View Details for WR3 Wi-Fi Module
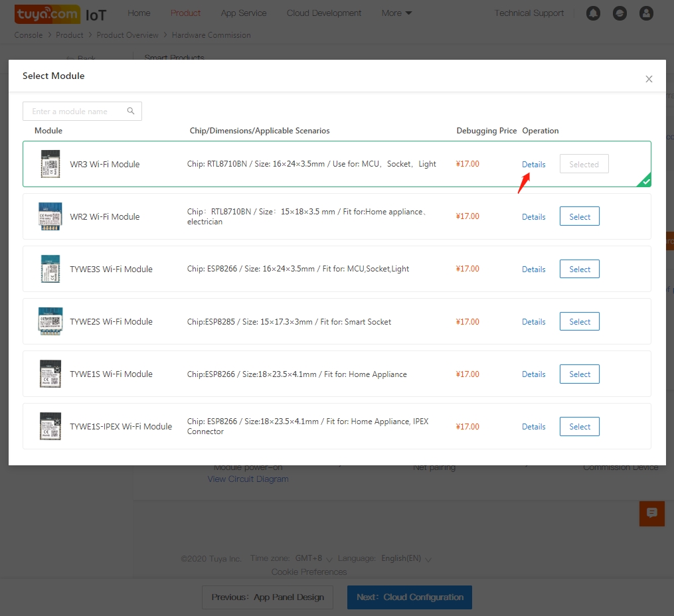 [533, 165]
